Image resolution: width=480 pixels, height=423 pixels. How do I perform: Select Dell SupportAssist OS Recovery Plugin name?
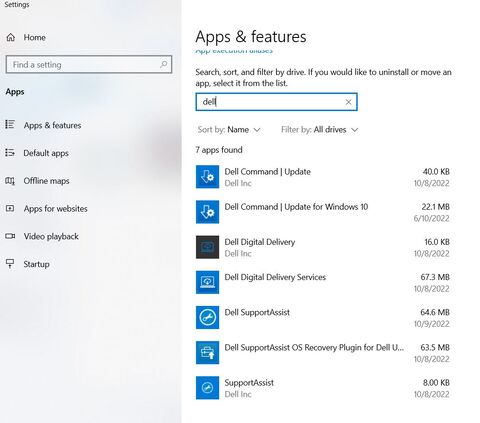pos(314,347)
